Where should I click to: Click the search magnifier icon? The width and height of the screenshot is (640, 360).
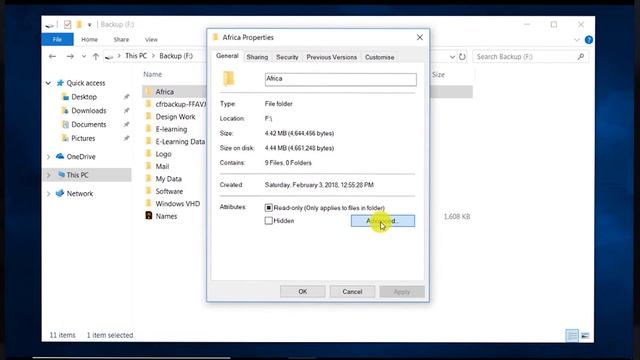581,57
